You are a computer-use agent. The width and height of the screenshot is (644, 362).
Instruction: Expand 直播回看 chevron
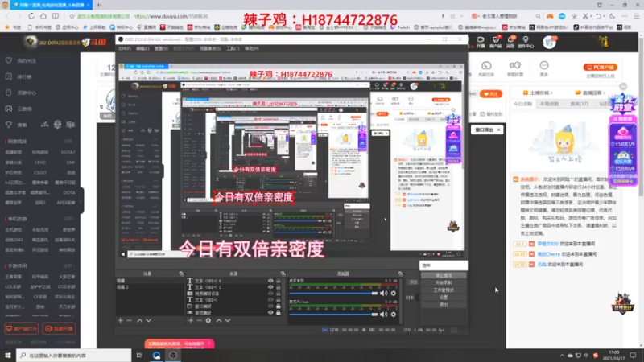point(605,93)
